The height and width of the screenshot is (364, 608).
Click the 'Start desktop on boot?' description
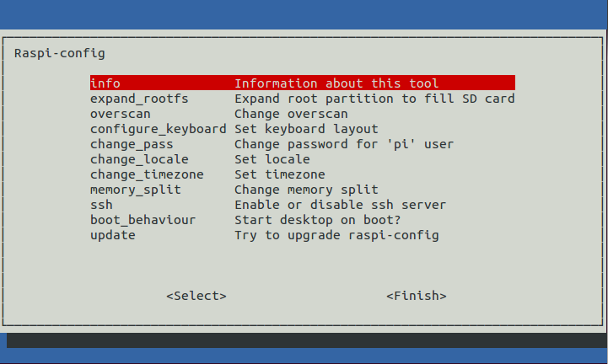[317, 220]
